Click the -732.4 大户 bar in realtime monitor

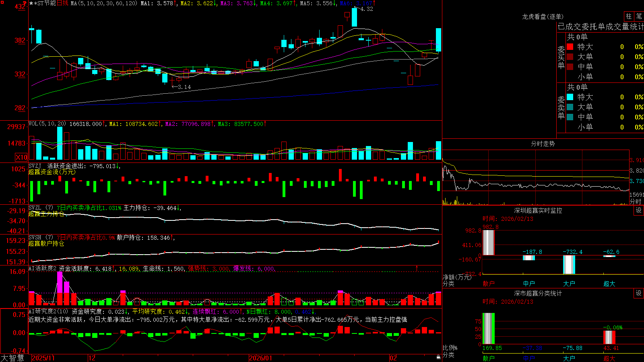click(569, 265)
